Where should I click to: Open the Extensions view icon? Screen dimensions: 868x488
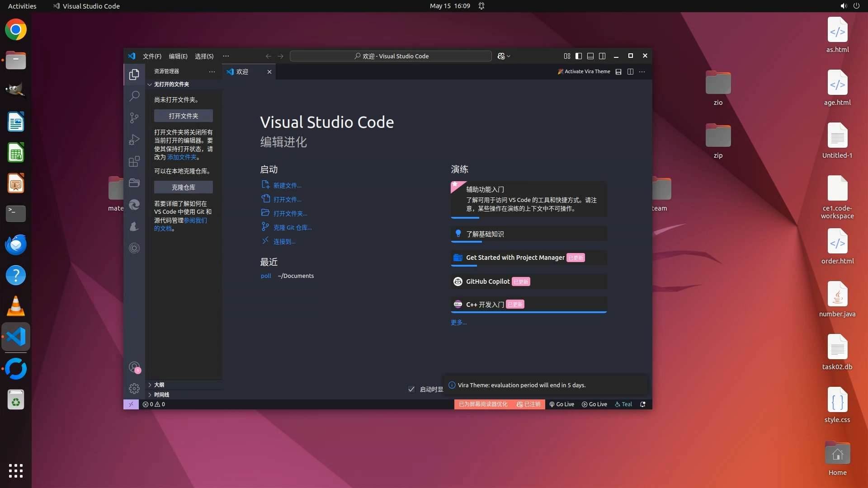pyautogui.click(x=134, y=161)
